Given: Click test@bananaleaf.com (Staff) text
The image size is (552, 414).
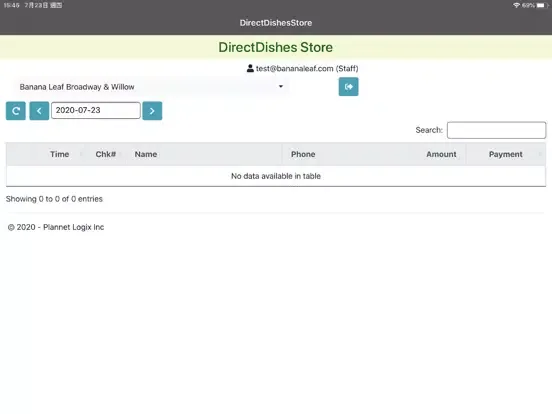Looking at the screenshot, I should pos(307,68).
